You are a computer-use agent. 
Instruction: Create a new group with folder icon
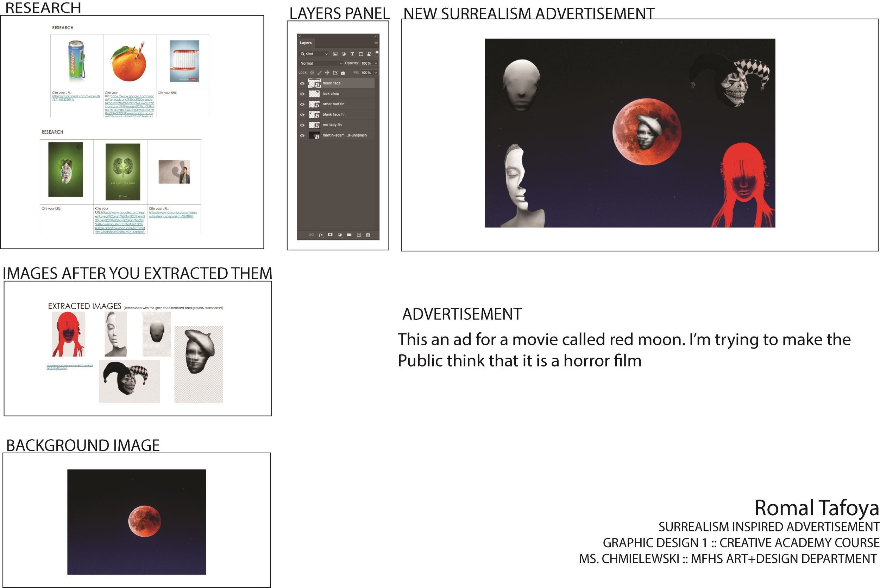[x=349, y=235]
